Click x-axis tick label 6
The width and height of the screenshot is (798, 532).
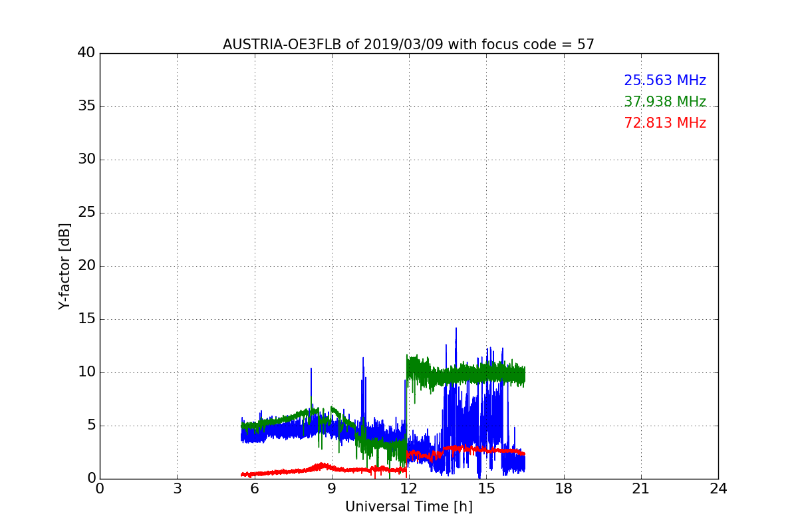click(x=254, y=489)
